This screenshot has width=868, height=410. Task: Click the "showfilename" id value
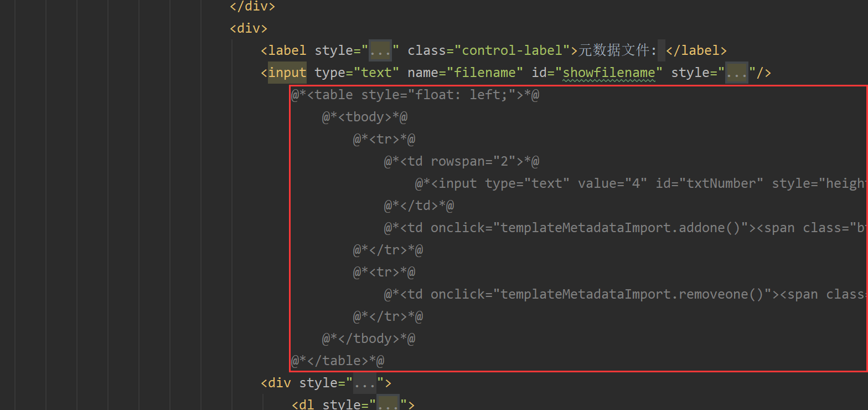609,73
